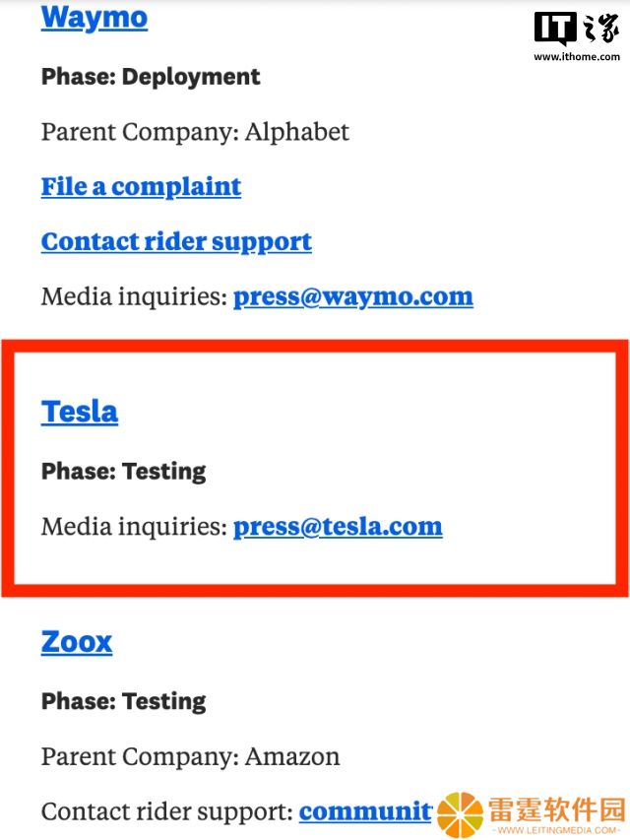Click the orange citrus slice logo

tap(460, 814)
